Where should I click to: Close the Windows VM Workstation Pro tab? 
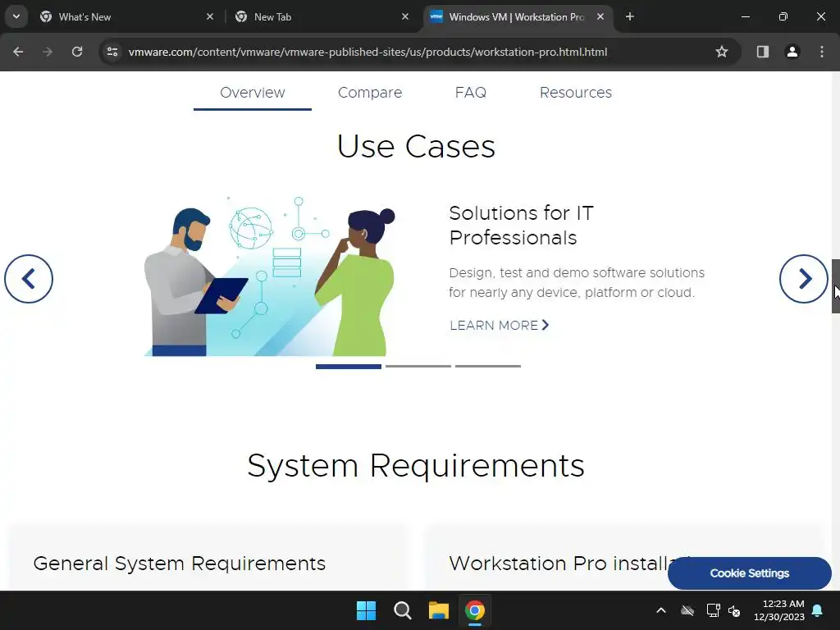coord(600,16)
